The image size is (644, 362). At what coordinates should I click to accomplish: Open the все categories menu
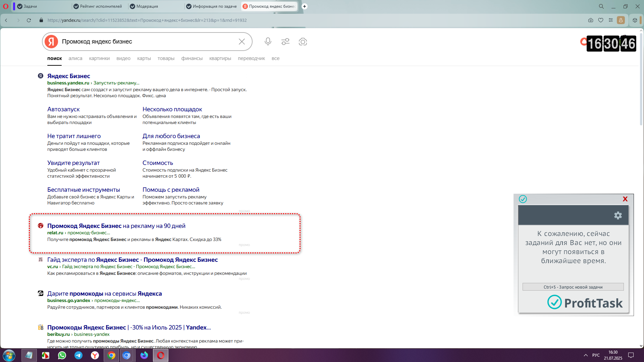(275, 58)
